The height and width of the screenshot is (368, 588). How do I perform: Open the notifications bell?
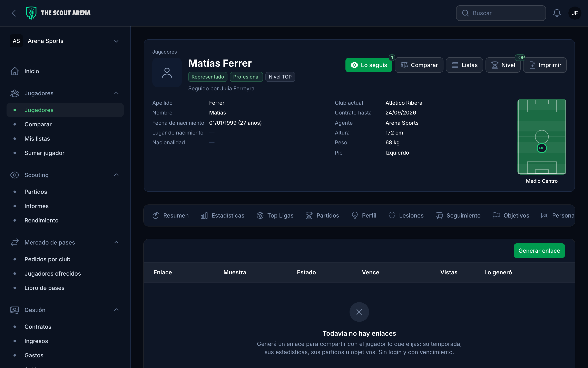click(x=557, y=13)
